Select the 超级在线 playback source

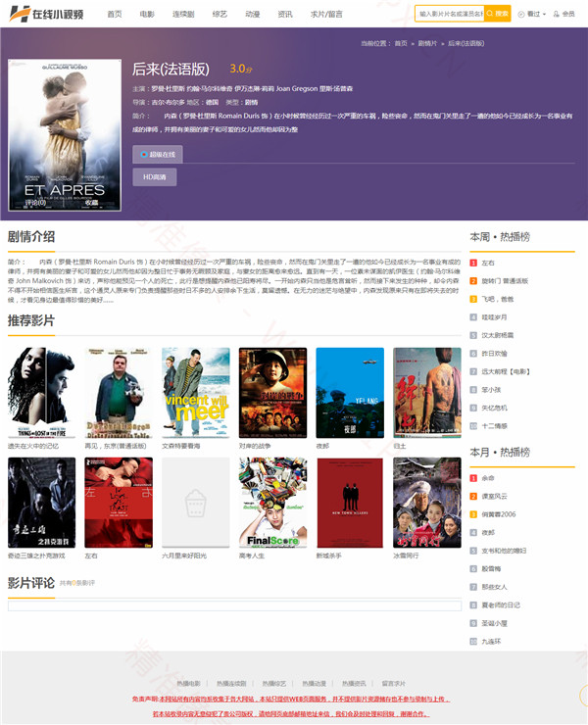[158, 154]
